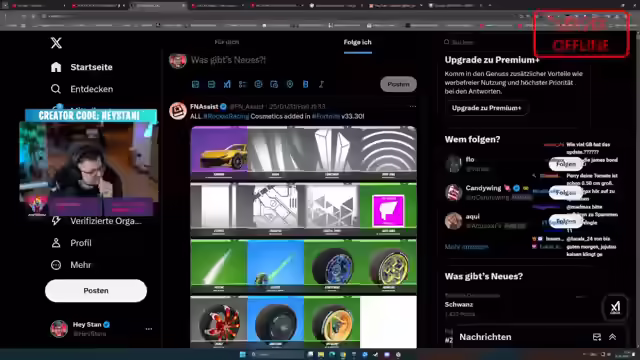Screen dimensions: 640x360
Task: Open the Mehr menu in the sidebar
Action: [71, 265]
